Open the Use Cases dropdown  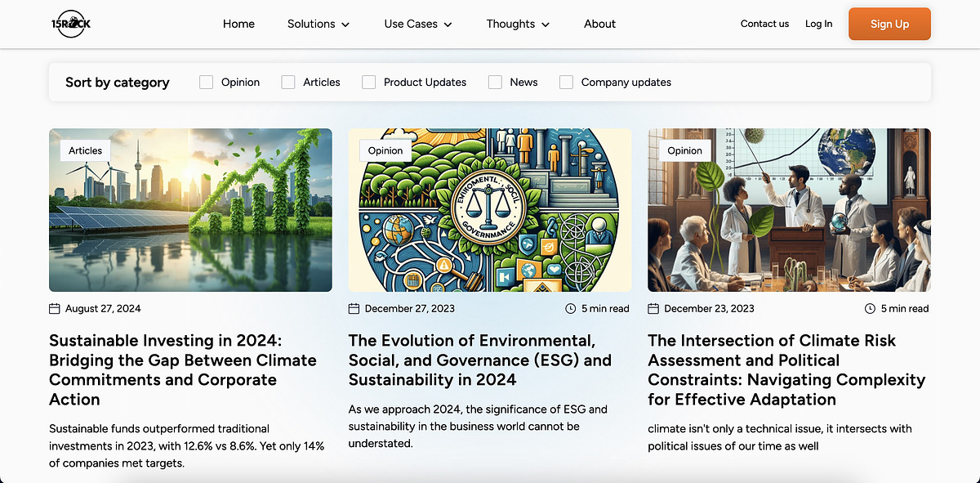(x=417, y=25)
